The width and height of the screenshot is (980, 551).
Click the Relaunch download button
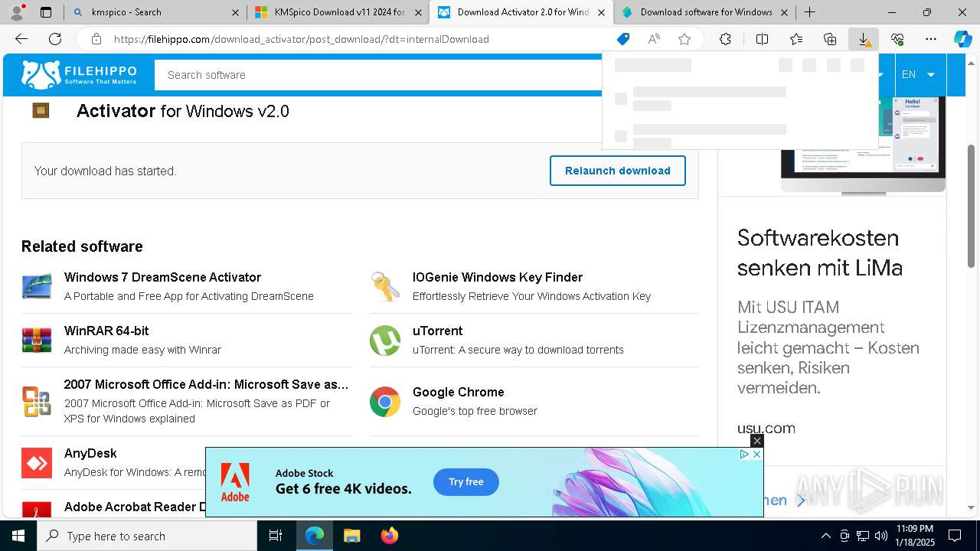coord(617,171)
